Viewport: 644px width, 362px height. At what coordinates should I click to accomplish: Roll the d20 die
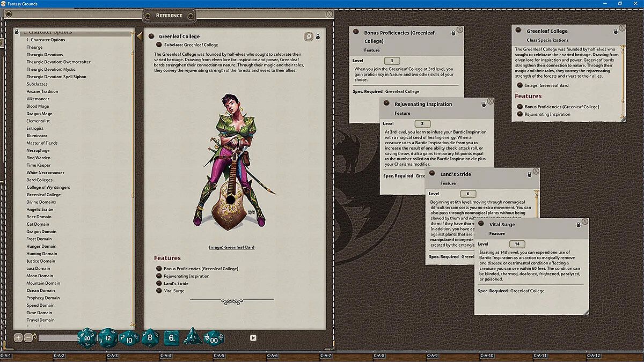click(87, 338)
